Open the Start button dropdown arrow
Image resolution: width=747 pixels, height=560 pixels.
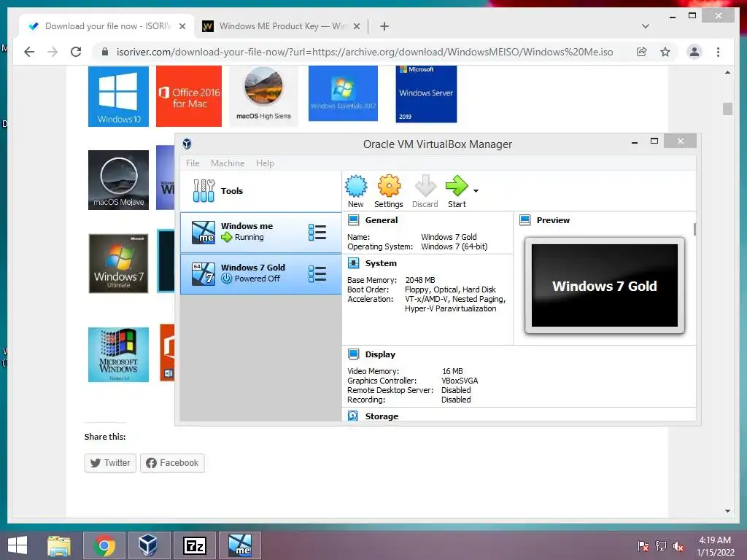coord(476,191)
